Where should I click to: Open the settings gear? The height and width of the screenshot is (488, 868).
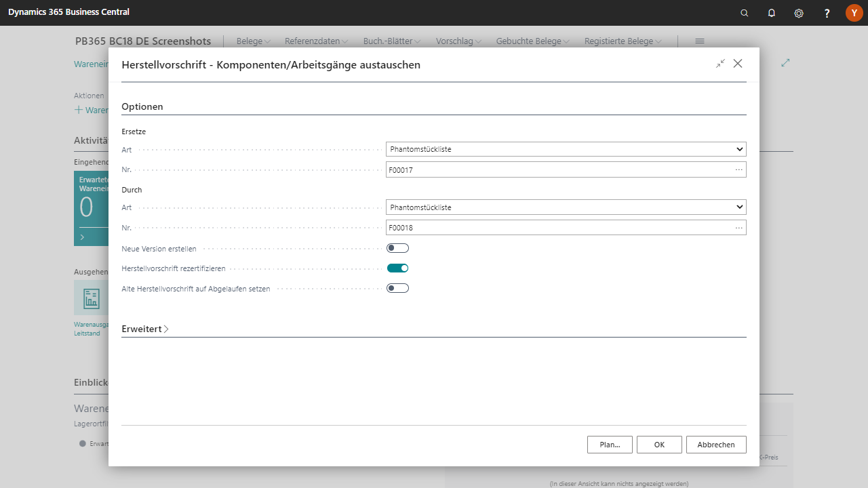pos(799,13)
